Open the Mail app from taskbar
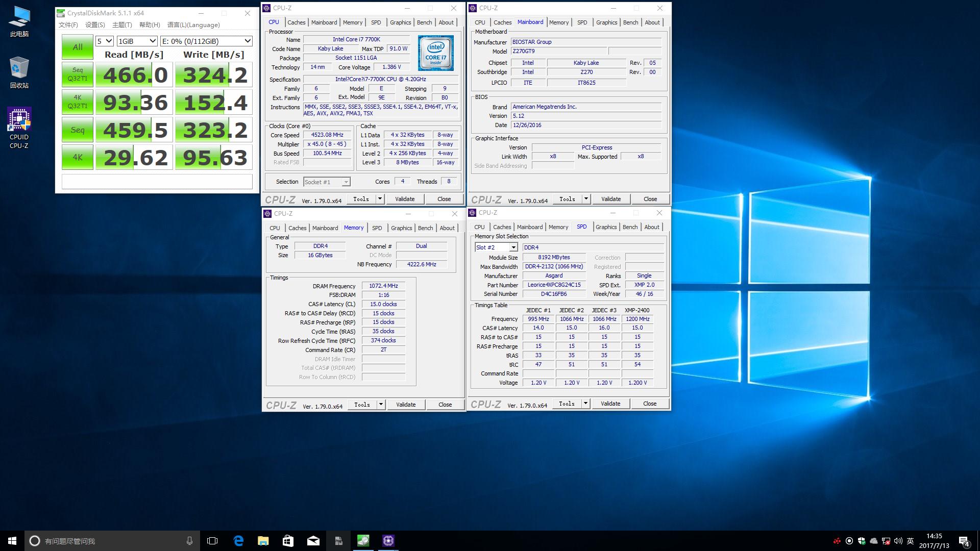The height and width of the screenshot is (551, 980). pyautogui.click(x=313, y=541)
